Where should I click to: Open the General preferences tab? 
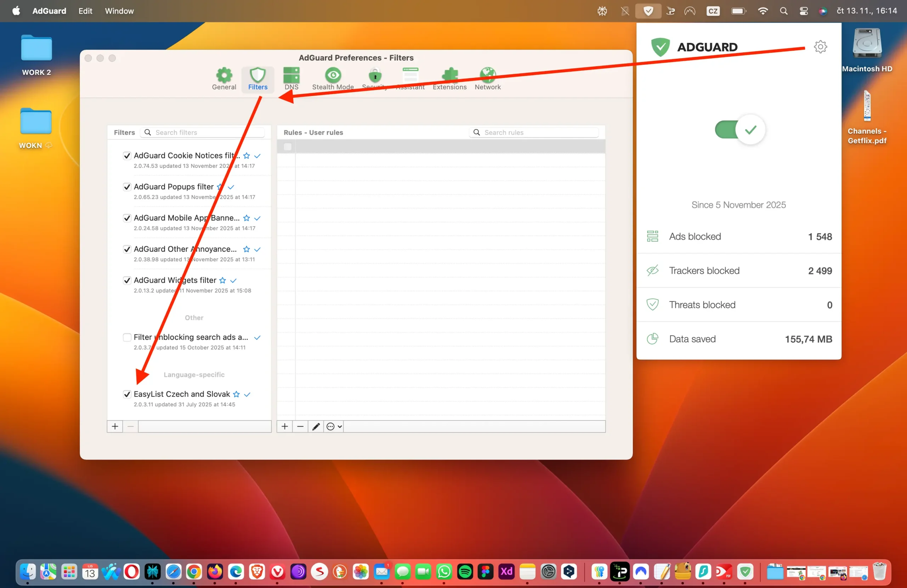click(224, 79)
